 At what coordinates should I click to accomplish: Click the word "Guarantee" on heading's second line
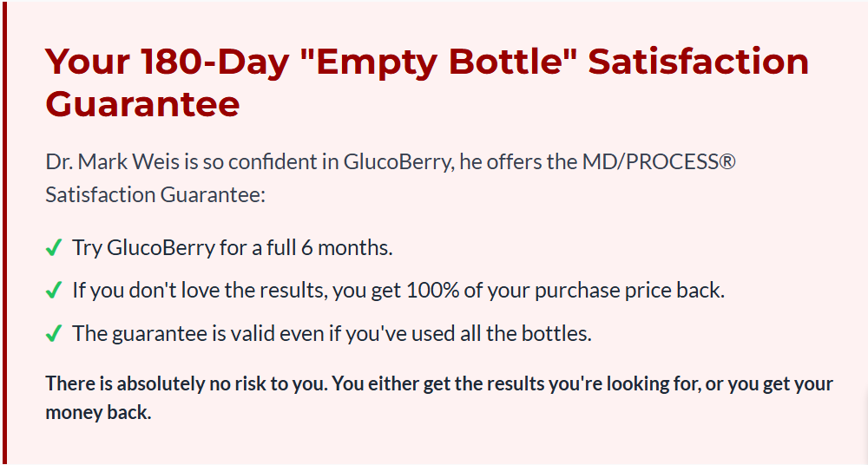point(142,104)
